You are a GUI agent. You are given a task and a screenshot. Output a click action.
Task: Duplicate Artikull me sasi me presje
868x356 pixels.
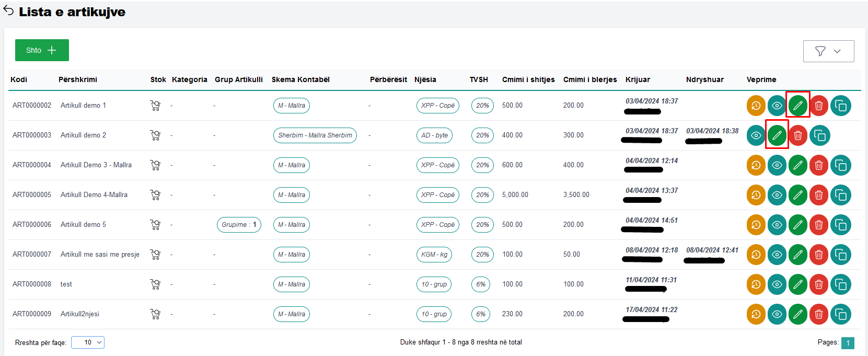(840, 255)
